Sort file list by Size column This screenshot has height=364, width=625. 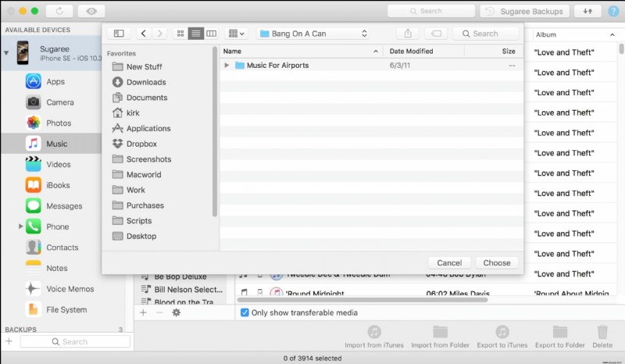tap(494, 51)
